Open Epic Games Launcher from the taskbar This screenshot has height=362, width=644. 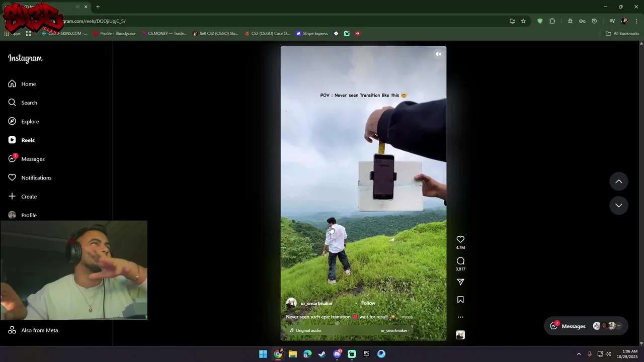366,354
